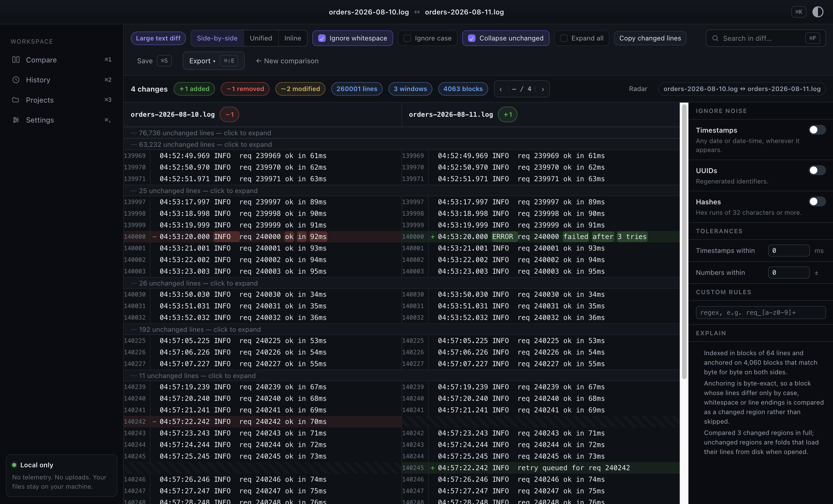
Task: Check the Ignore case option
Action: click(407, 38)
